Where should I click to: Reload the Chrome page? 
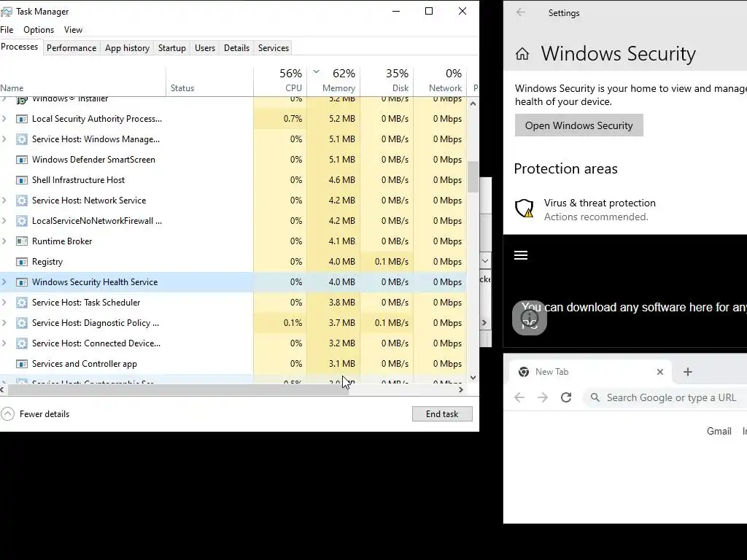point(566,397)
